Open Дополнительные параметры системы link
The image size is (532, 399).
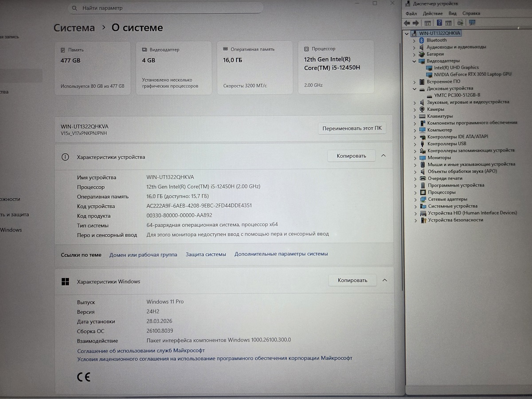tap(281, 254)
